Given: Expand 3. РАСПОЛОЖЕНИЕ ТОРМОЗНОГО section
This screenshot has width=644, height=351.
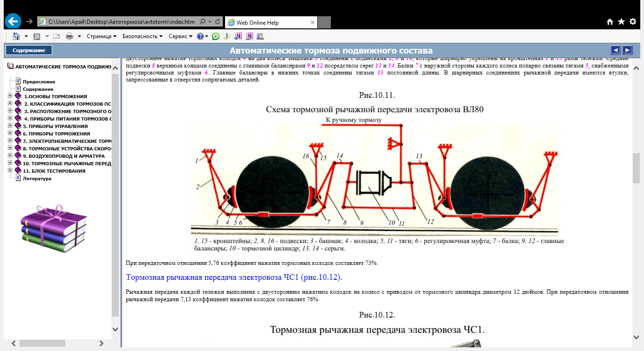Looking at the screenshot, I should (x=10, y=111).
